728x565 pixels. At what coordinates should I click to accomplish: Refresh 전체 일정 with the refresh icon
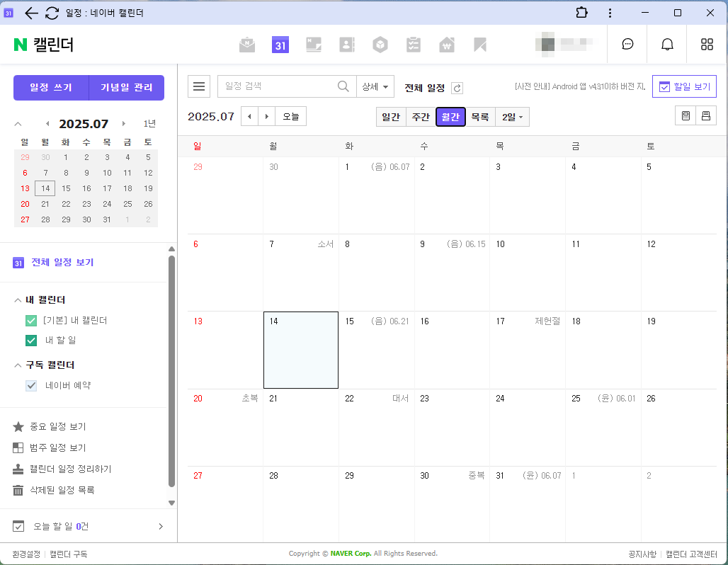coord(457,86)
